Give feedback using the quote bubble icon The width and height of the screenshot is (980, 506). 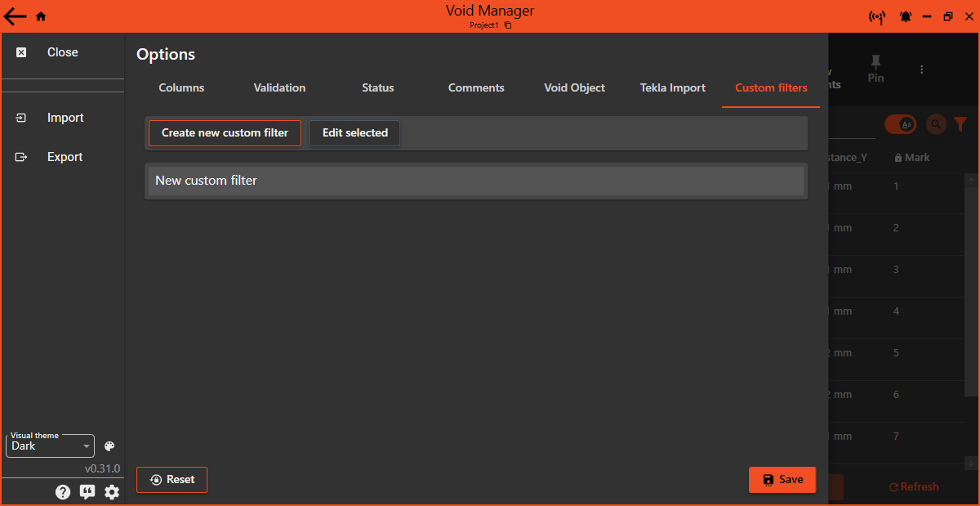tap(87, 491)
